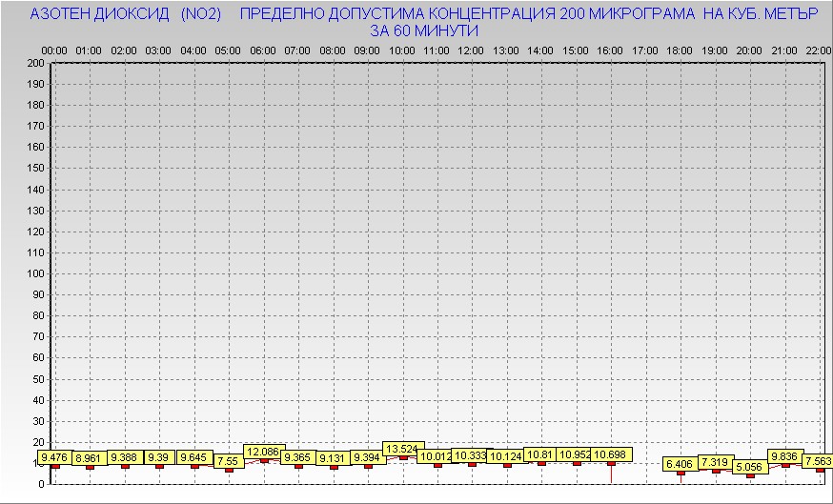Select the 12.086 data point label
This screenshot has height=504, width=833.
point(262,452)
